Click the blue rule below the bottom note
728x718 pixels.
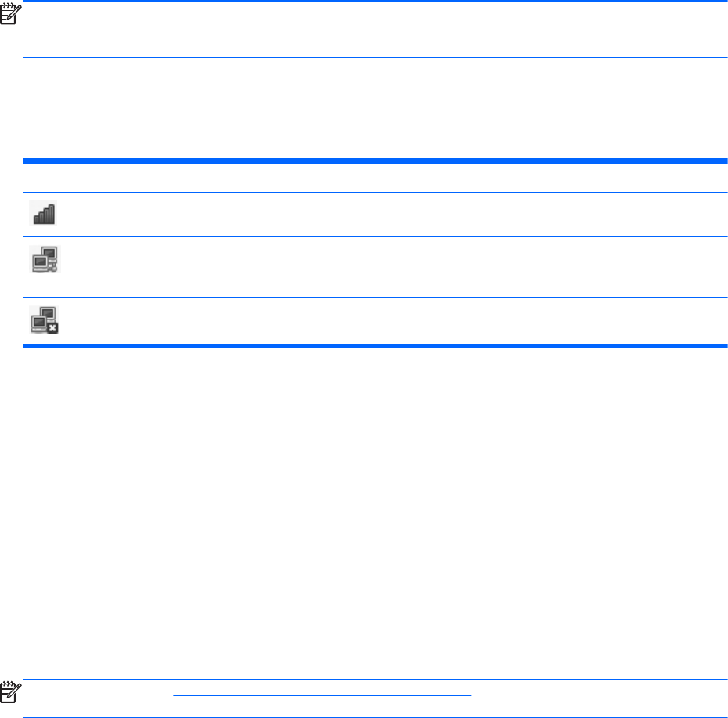point(376,716)
